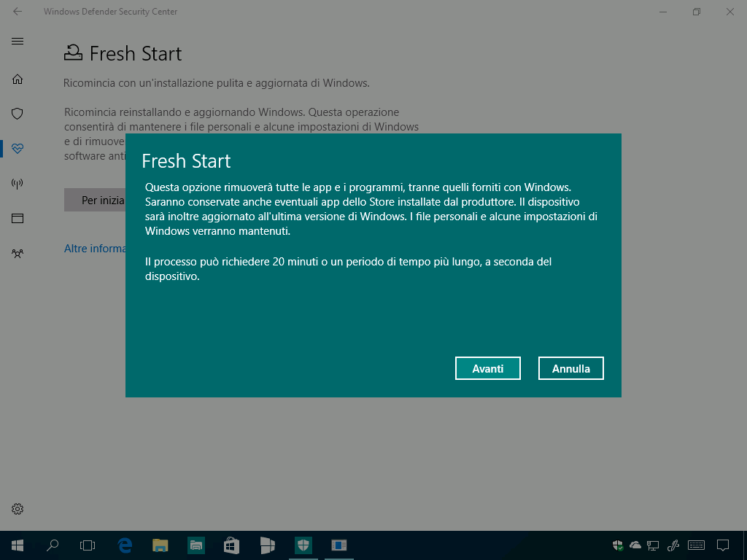Launch Microsoft Edge from the taskbar
Image resolution: width=747 pixels, height=560 pixels.
125,545
